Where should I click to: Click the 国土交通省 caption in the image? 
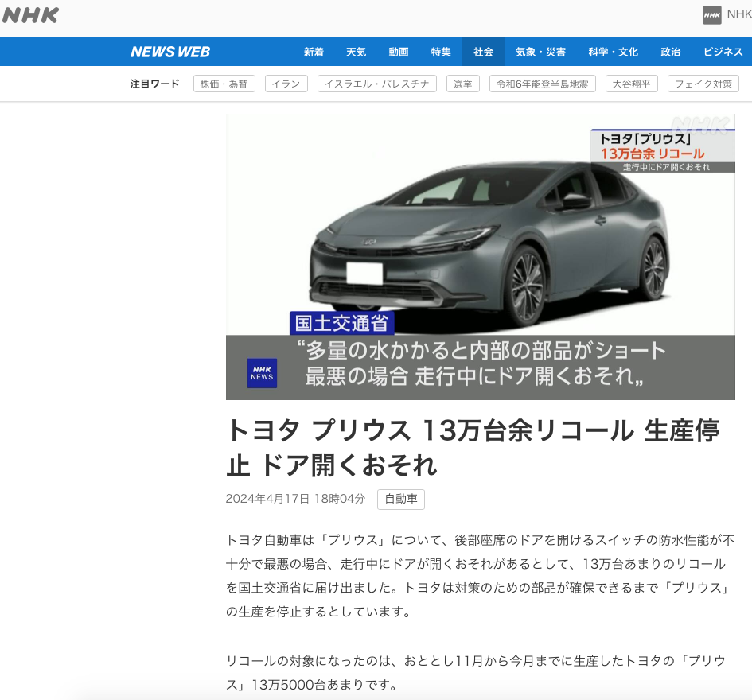[x=342, y=323]
